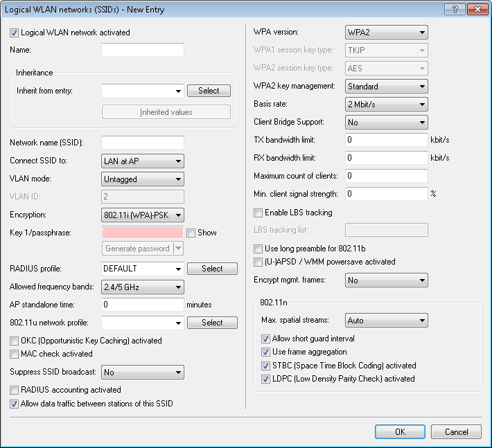The width and height of the screenshot is (492, 448).
Task: Enable the Show passphrase checkbox
Action: (x=191, y=233)
